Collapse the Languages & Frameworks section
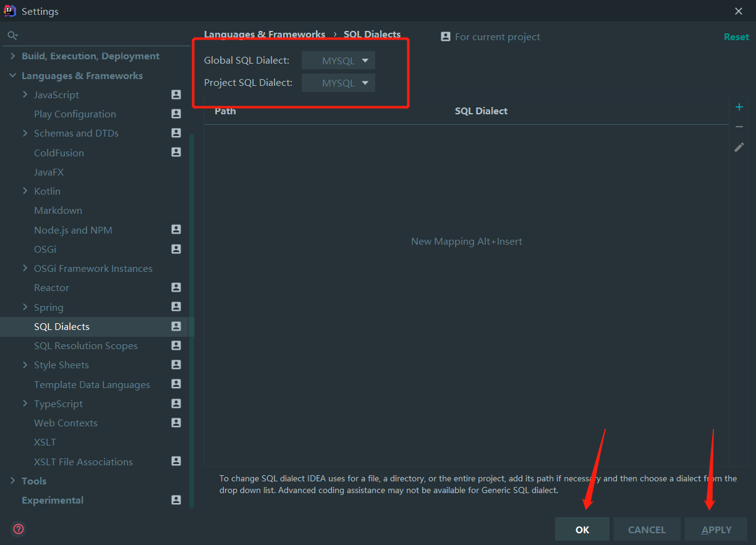 (x=12, y=75)
